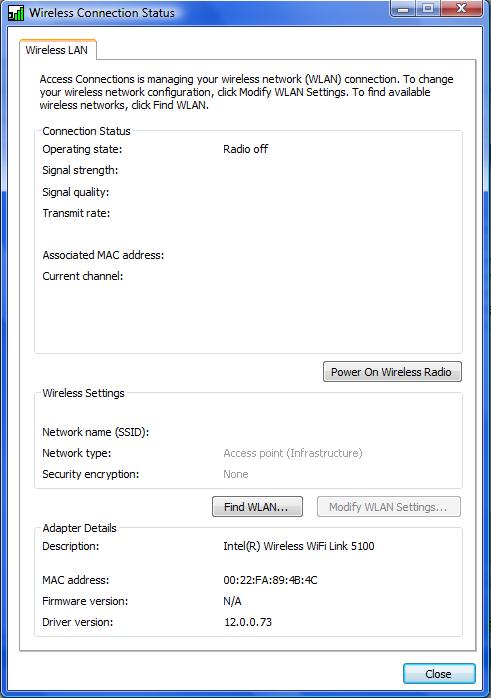Screen dimensions: 491x698
Task: Click the 'Transmit rate:' label
Action: [x=76, y=213]
